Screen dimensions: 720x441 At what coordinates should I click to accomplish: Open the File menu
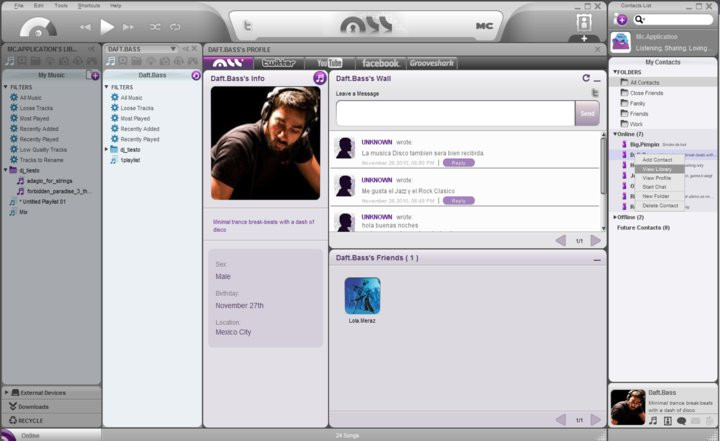point(19,6)
